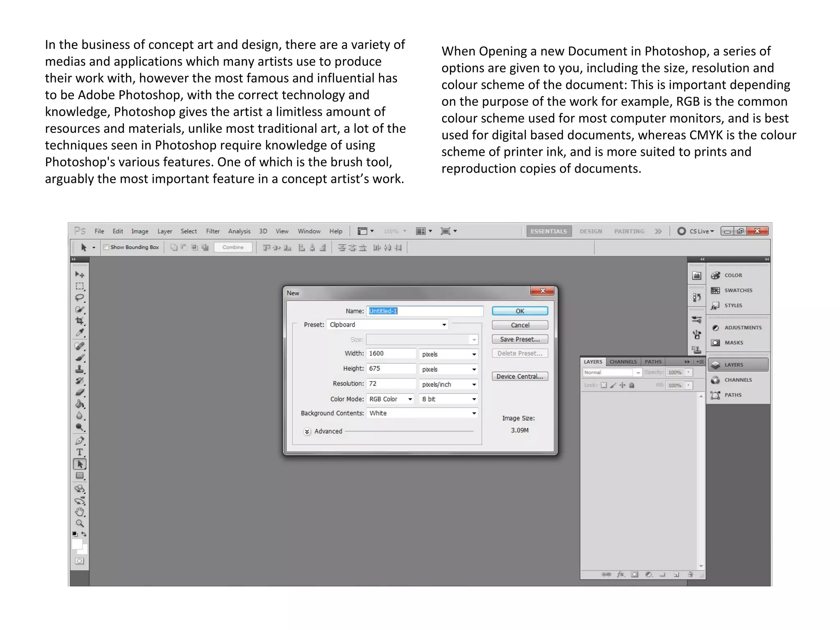The height and width of the screenshot is (630, 840).
Task: Open Background Contents White dropdown
Action: coord(422,413)
